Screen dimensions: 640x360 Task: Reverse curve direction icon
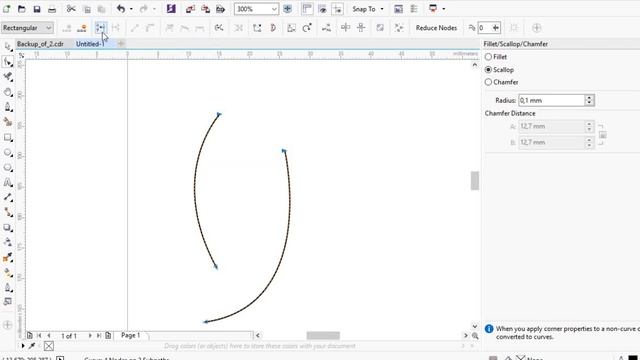tap(219, 28)
